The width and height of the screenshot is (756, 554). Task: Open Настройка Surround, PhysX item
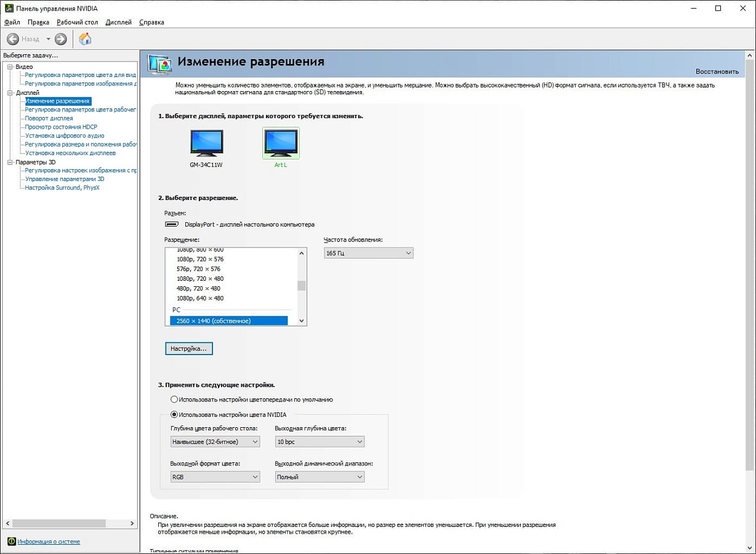(x=62, y=188)
